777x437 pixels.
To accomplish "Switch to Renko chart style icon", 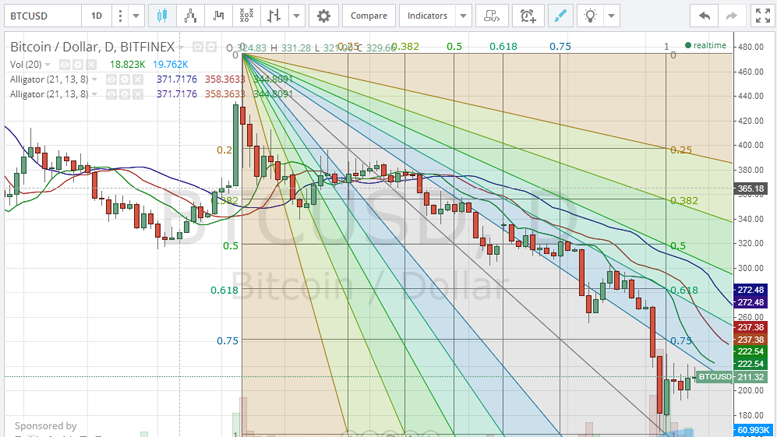I will (x=190, y=16).
